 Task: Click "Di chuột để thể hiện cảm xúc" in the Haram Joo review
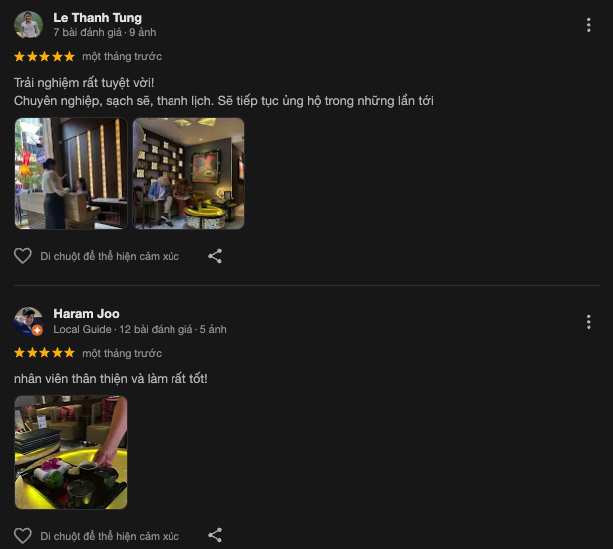click(109, 536)
